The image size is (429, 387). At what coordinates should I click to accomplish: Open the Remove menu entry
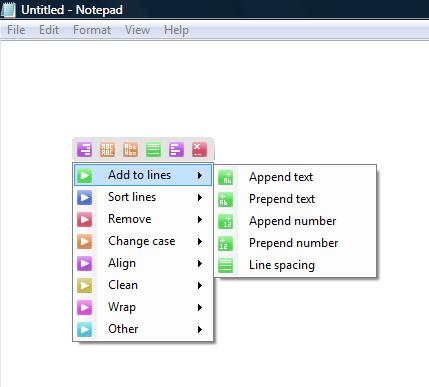pos(143,219)
